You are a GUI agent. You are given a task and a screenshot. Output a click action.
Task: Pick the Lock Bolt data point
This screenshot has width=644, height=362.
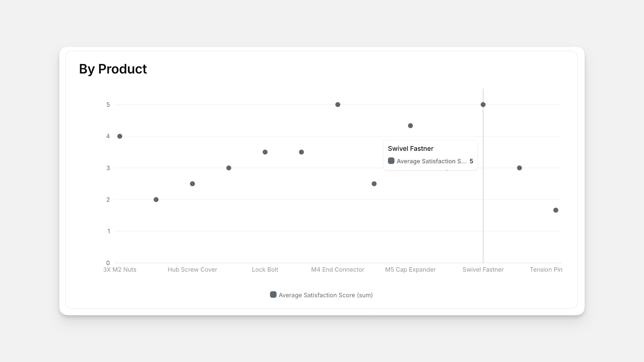[265, 152]
